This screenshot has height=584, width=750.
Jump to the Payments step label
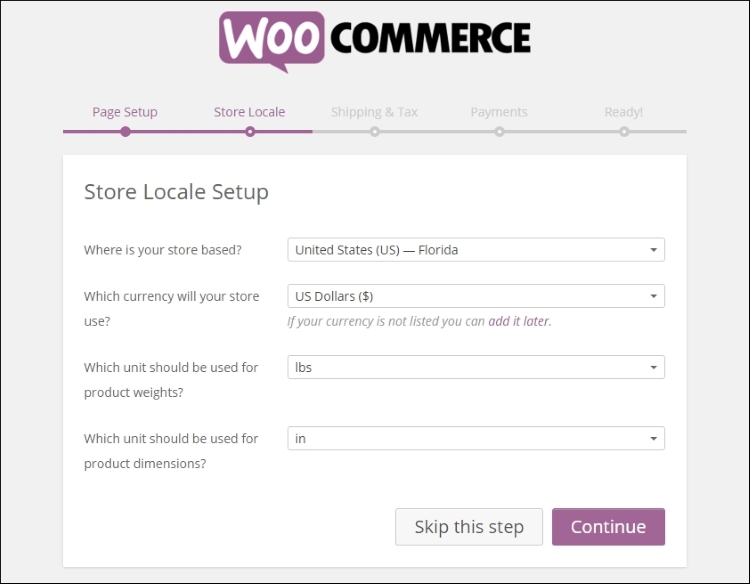tap(499, 112)
